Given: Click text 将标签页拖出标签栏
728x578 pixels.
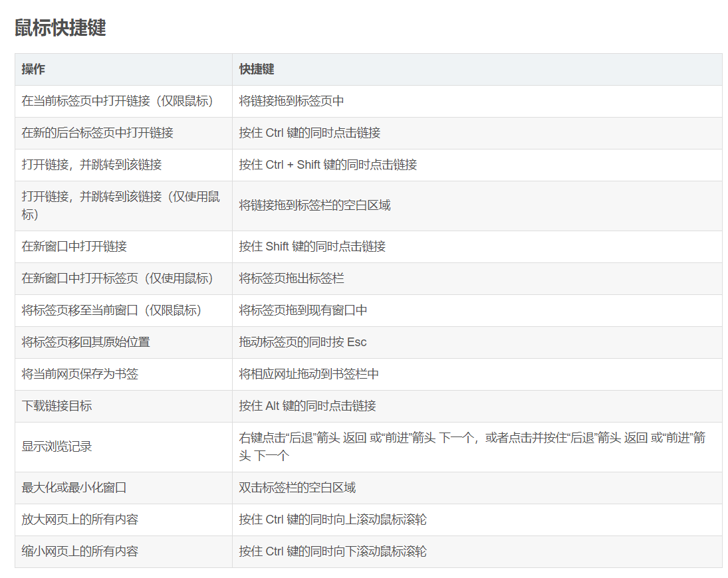Looking at the screenshot, I should 292,279.
